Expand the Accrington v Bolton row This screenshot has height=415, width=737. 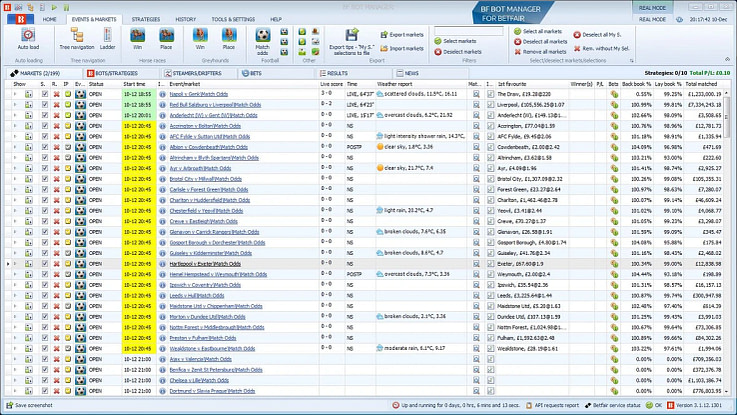pos(15,126)
